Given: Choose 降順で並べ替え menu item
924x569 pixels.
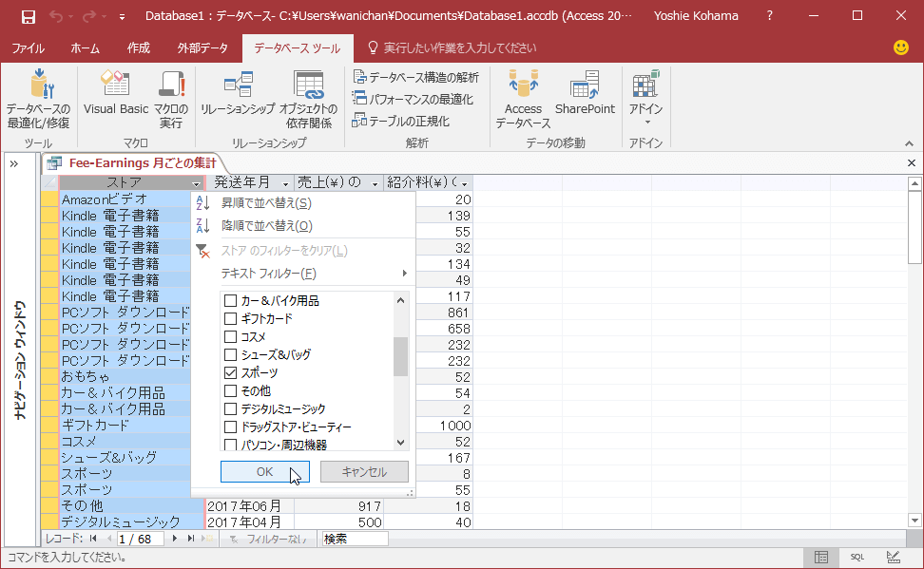Looking at the screenshot, I should pyautogui.click(x=303, y=225).
